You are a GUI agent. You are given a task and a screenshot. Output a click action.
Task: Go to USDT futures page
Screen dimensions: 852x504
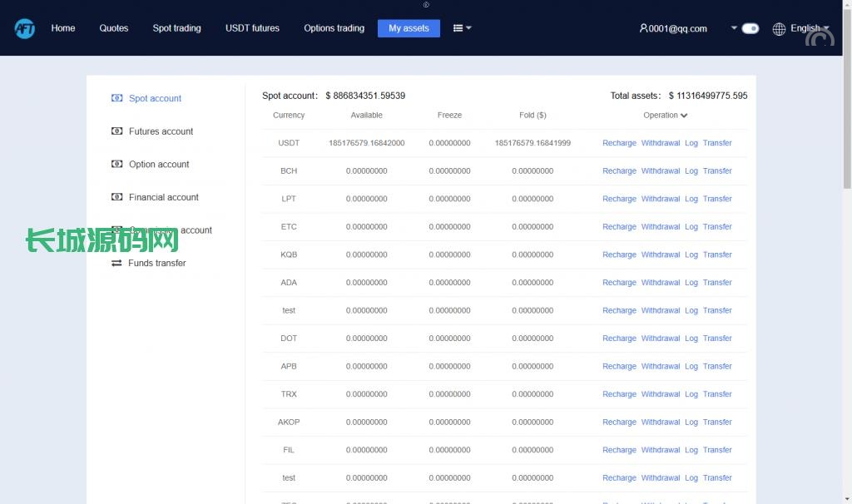click(252, 28)
